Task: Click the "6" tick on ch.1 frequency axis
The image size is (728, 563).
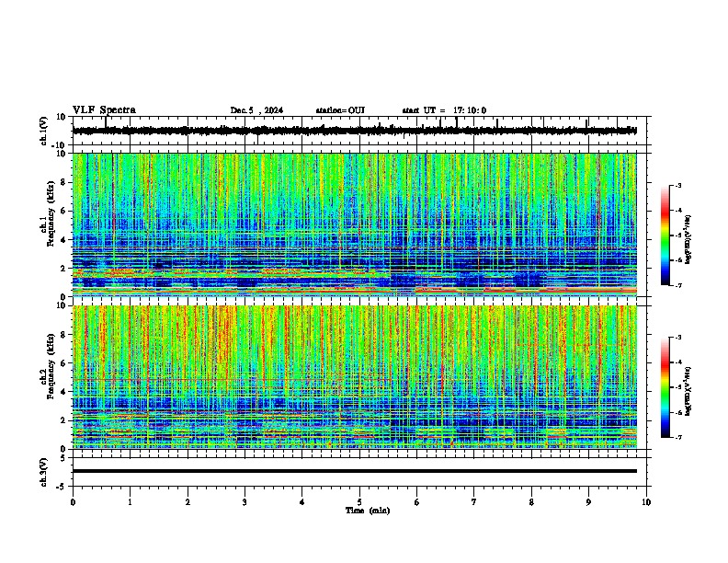Action: [63, 212]
